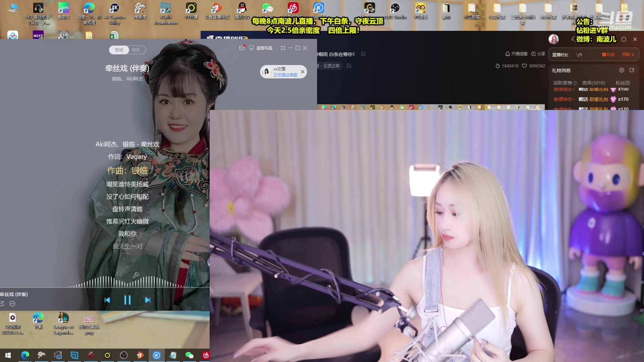Edit the stream title pencil icon
The width and height of the screenshot is (644, 362).
[364, 54]
